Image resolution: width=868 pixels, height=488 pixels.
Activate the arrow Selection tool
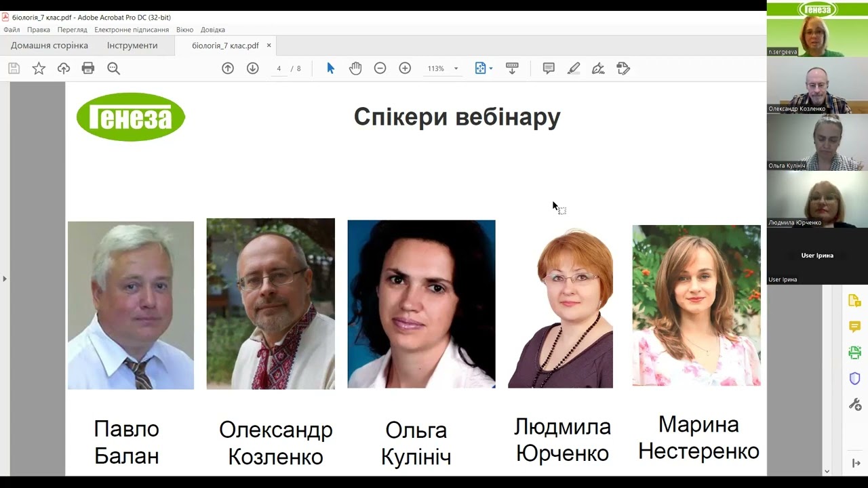coord(331,68)
